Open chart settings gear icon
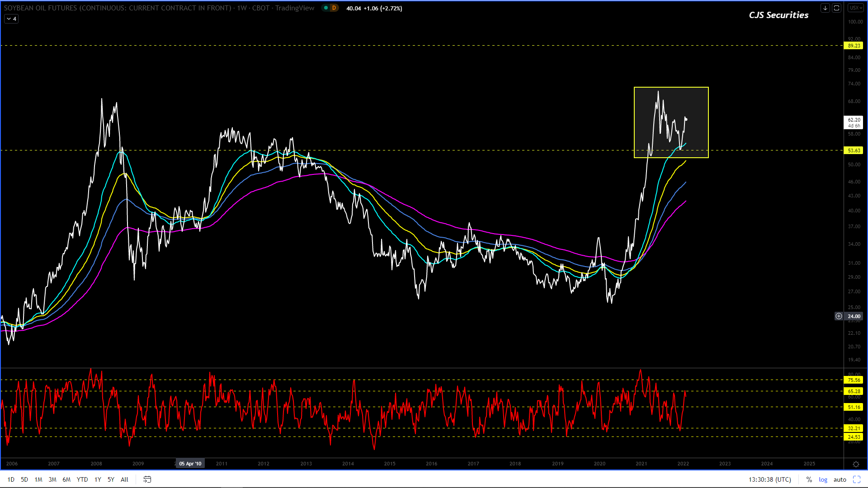 point(856,464)
